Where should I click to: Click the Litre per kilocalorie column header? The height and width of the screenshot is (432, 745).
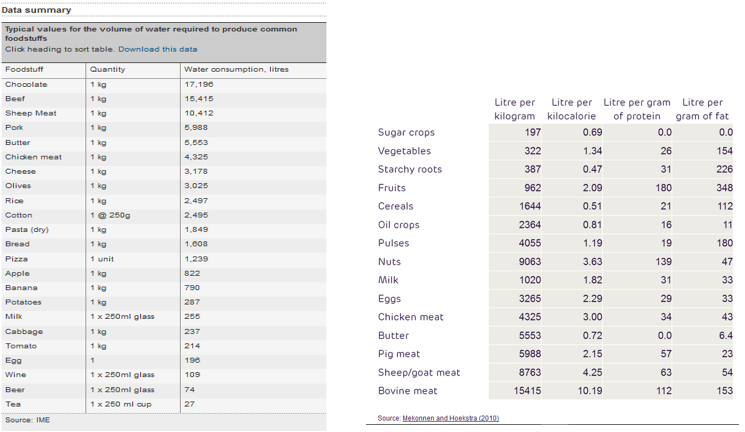pyautogui.click(x=571, y=109)
